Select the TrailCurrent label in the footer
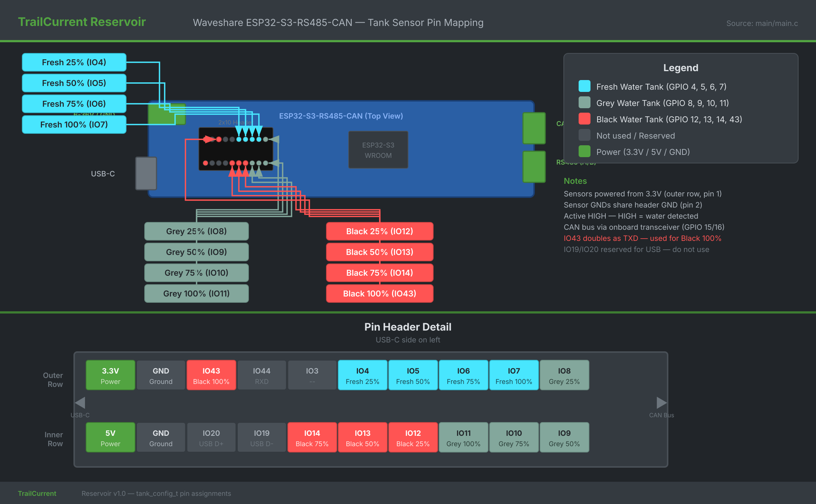This screenshot has height=504, width=816. tap(37, 493)
